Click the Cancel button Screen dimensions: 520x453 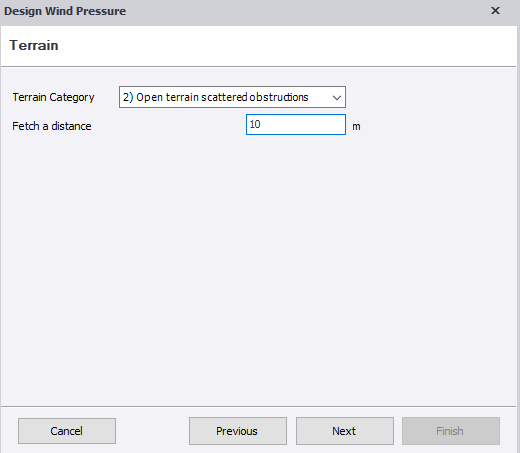(x=67, y=431)
